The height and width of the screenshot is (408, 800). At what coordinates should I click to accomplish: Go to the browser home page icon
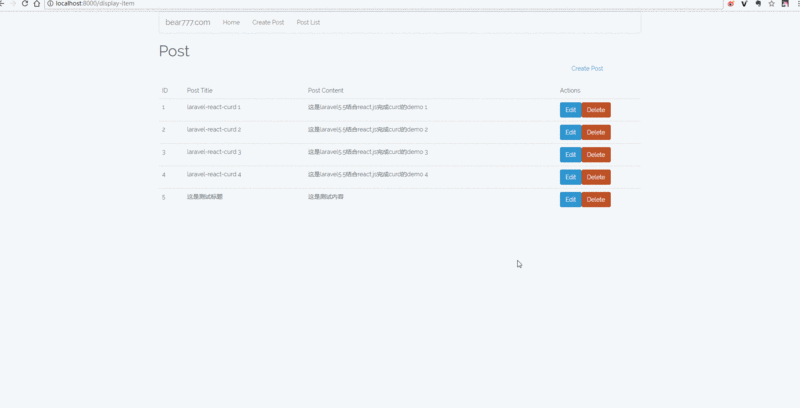37,4
